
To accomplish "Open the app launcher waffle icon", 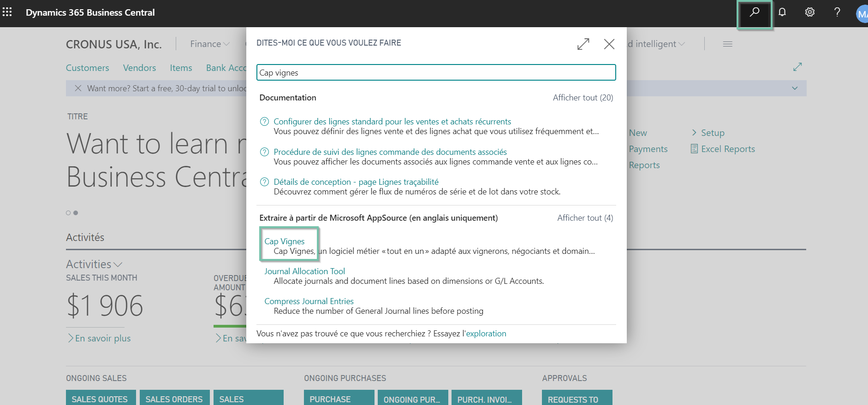I will point(7,12).
